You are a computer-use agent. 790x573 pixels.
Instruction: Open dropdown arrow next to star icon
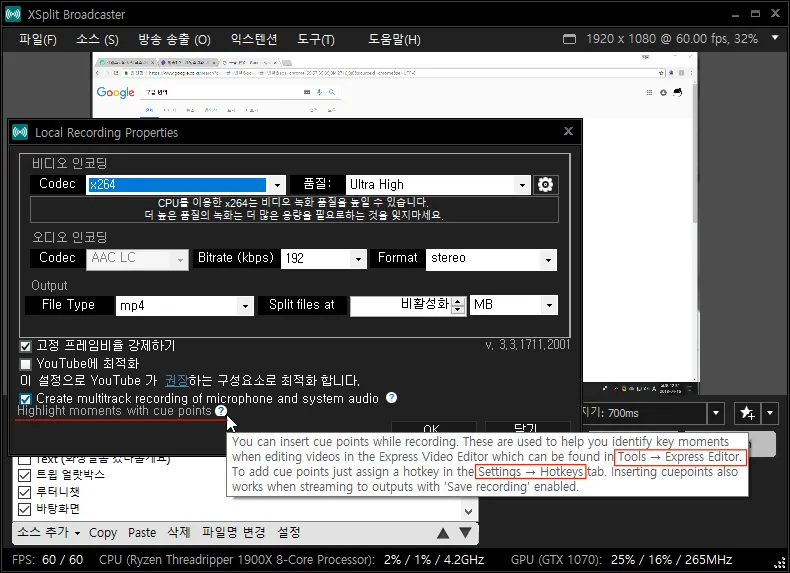pyautogui.click(x=770, y=413)
